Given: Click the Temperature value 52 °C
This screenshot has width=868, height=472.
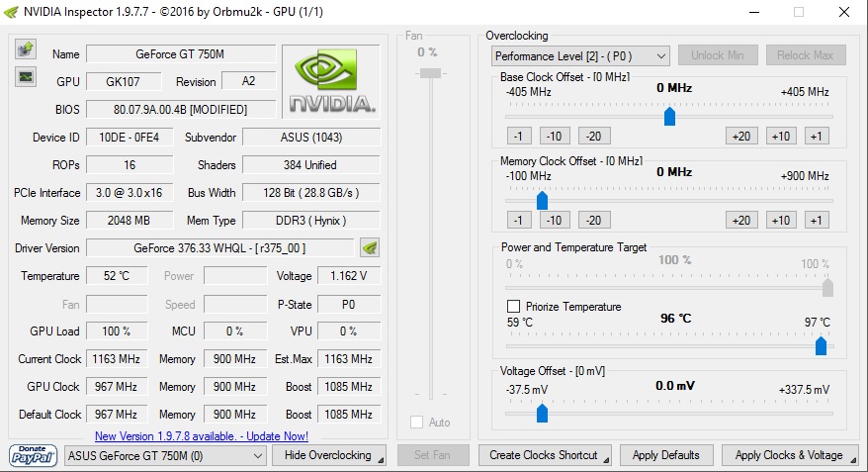Looking at the screenshot, I should [x=117, y=276].
